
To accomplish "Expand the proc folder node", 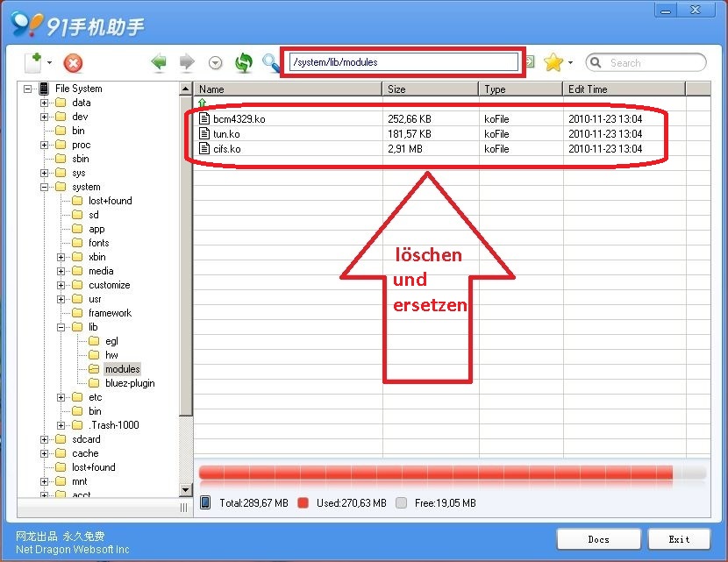I will [44, 145].
